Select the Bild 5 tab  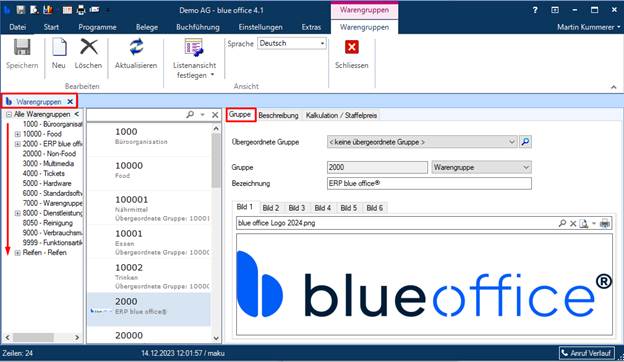(x=349, y=208)
